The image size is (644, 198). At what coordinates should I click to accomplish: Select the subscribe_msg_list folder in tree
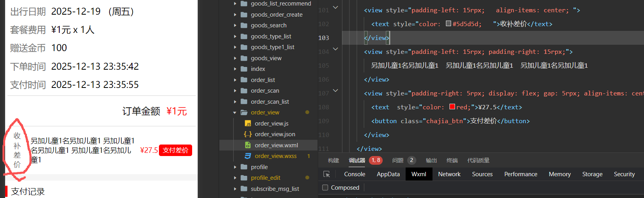[x=275, y=189]
